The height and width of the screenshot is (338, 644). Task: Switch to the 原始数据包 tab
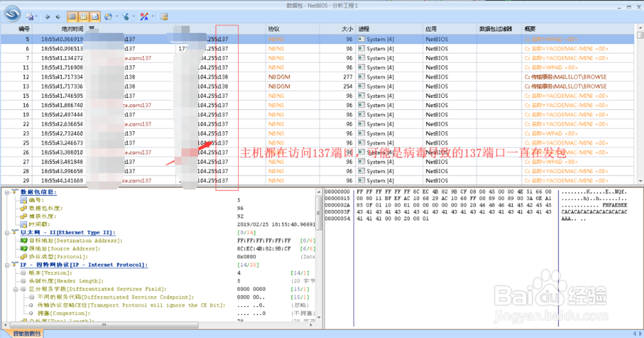click(x=26, y=333)
